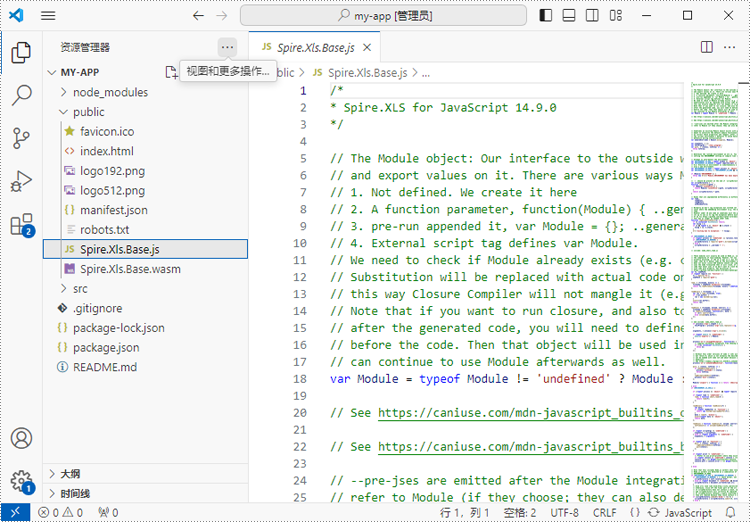Image resolution: width=750 pixels, height=522 pixels.
Task: Click the breadcrumb trailing ellipsis item
Action: point(426,73)
